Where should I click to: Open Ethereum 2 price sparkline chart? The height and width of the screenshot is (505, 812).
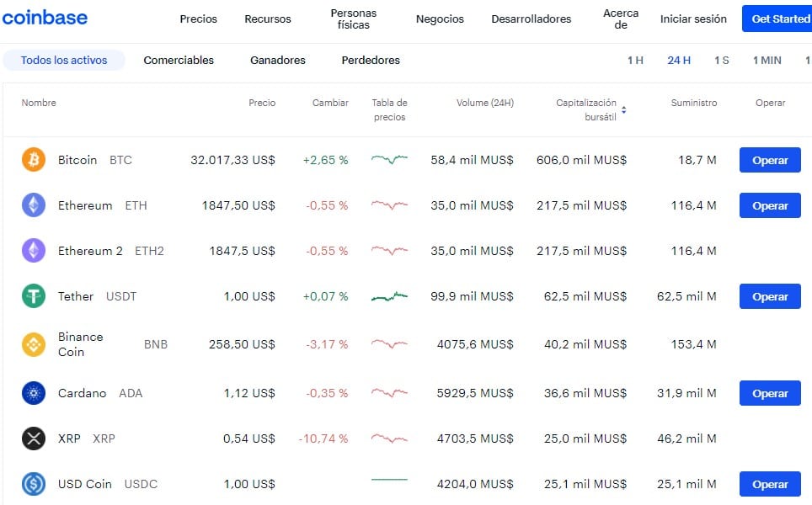389,251
